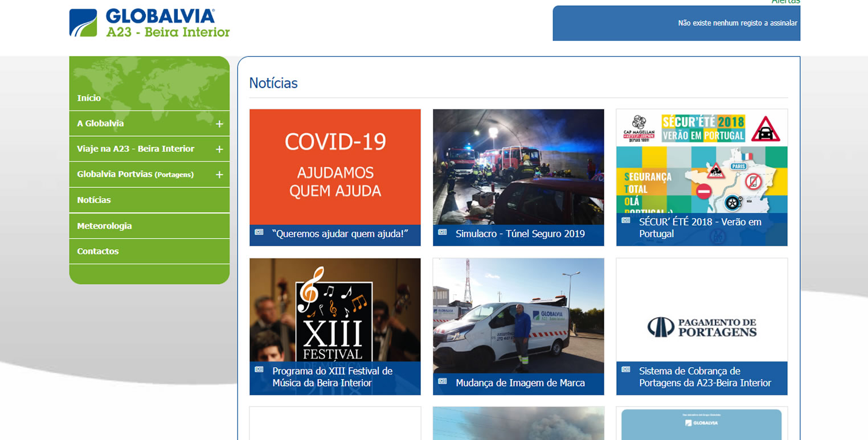Open Sistema de Cobrança de Portagens da A23 link
This screenshot has width=868, height=440.
click(x=705, y=377)
